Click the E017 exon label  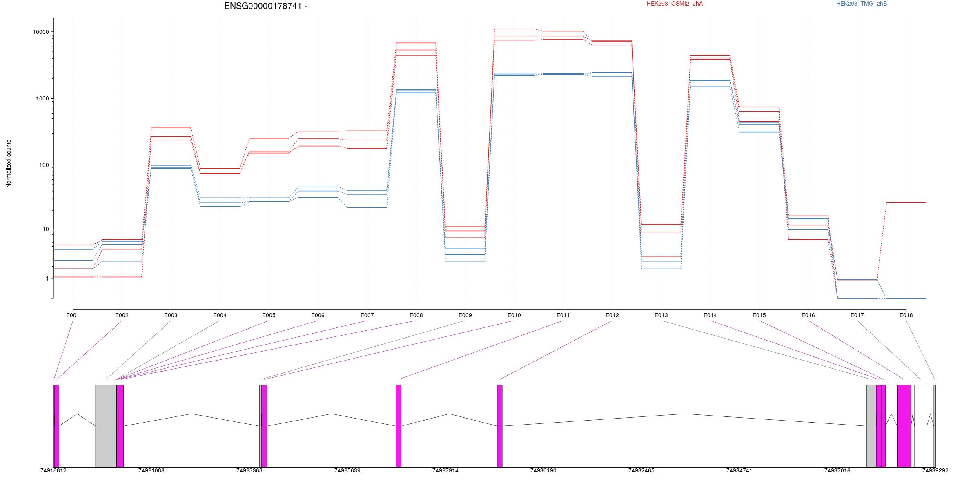coord(857,315)
